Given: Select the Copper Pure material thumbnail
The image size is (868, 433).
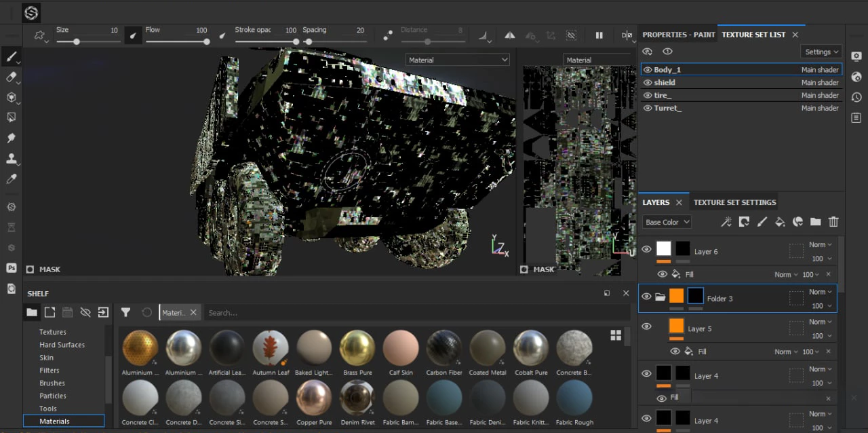Looking at the screenshot, I should [314, 398].
